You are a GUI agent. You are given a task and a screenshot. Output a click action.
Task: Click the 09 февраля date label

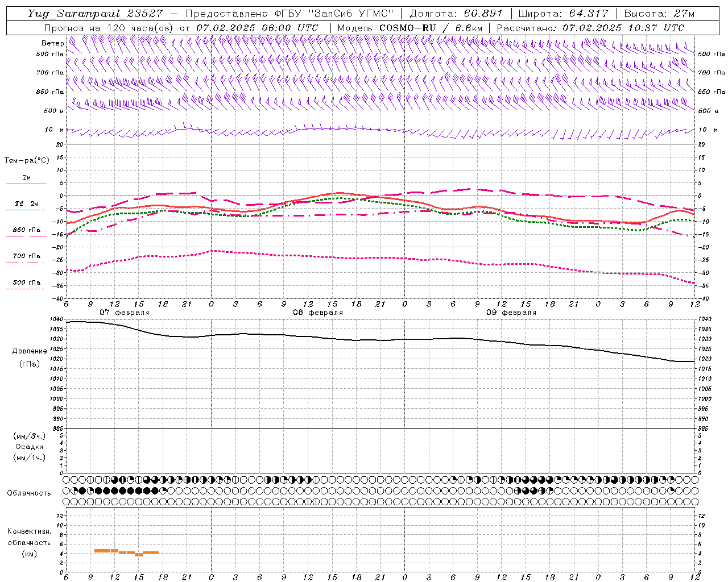[511, 313]
